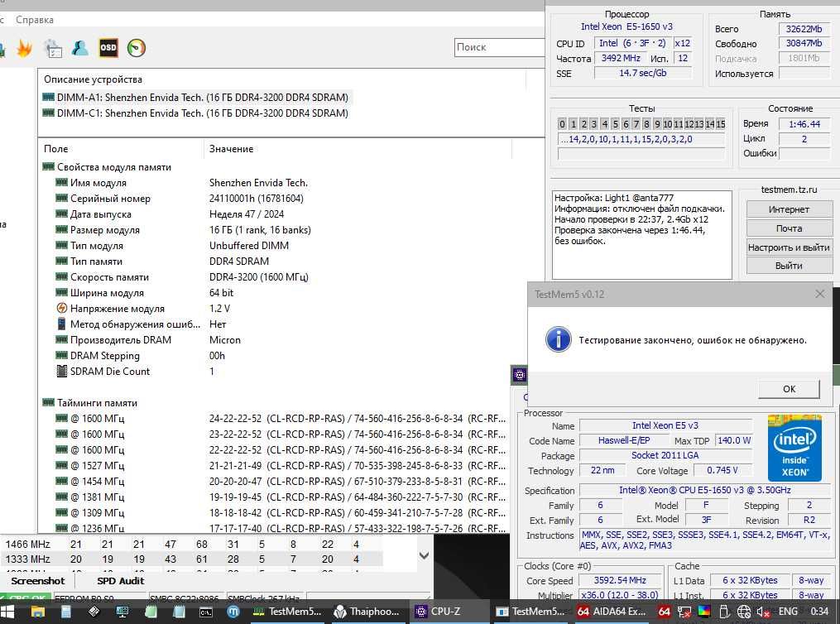Click the Напряжение модуля lightning icon

[61, 308]
